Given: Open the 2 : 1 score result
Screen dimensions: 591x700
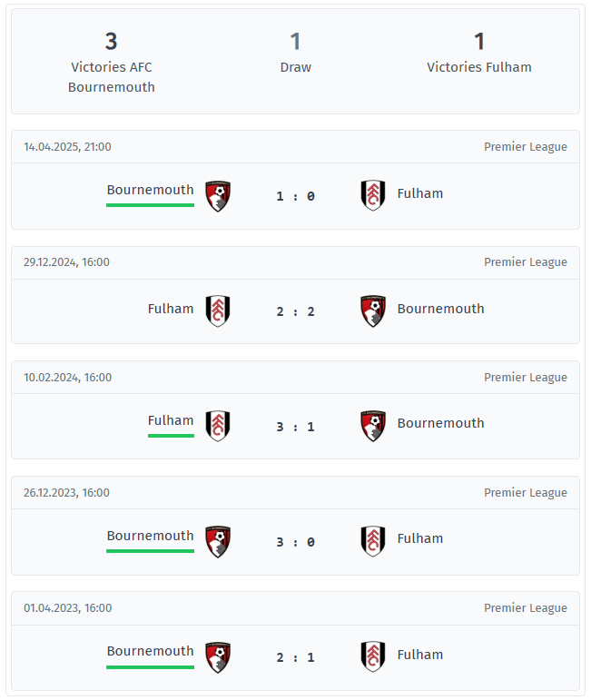Looking at the screenshot, I should (x=295, y=657).
